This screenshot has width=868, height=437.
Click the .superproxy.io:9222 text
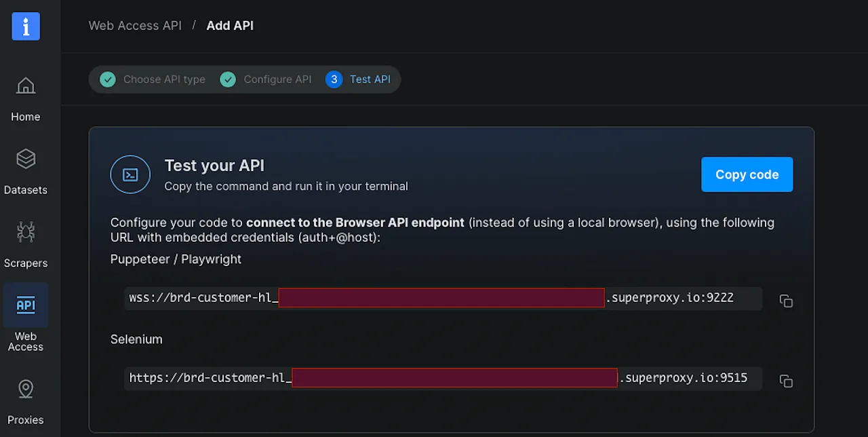[x=670, y=297]
